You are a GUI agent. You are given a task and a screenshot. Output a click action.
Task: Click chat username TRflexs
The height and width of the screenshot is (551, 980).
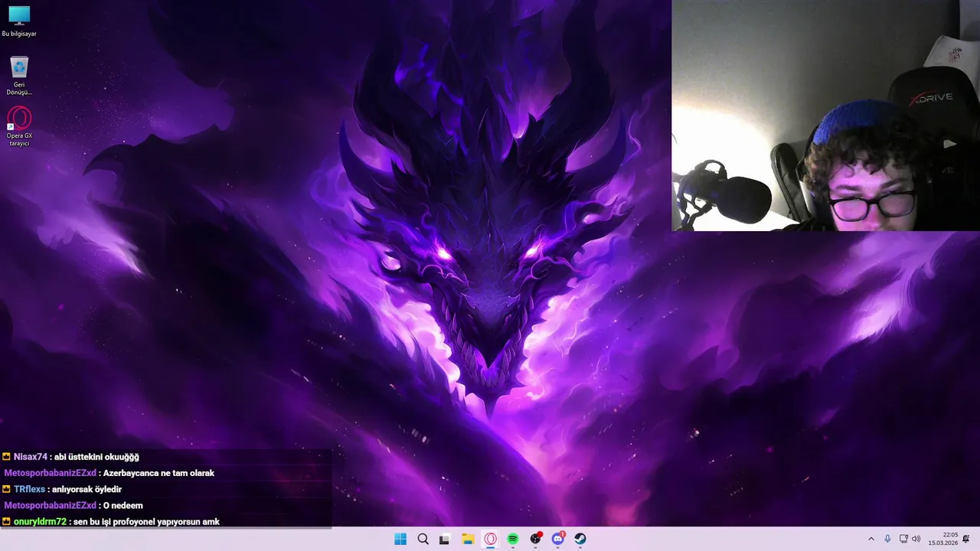coord(29,489)
